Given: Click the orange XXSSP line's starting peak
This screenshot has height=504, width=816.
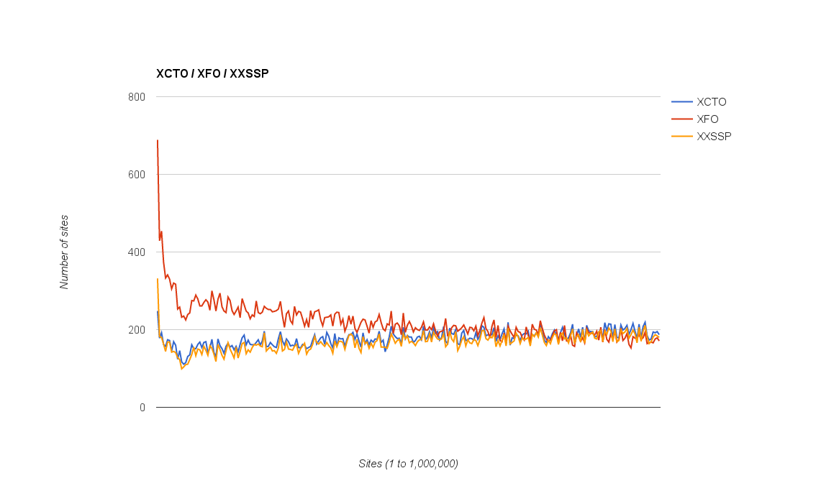Looking at the screenshot, I should (x=158, y=279).
